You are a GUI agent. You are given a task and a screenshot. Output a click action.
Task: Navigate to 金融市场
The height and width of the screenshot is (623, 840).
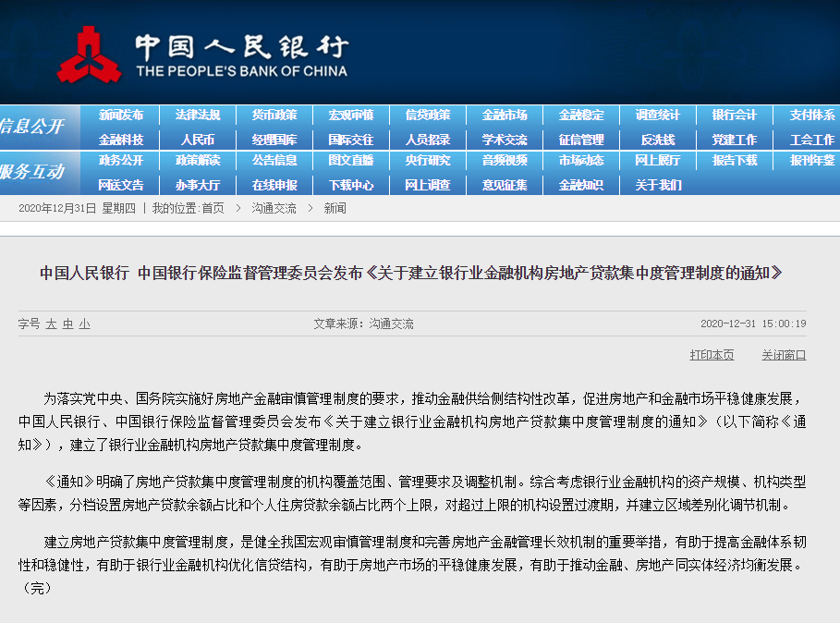coord(505,116)
